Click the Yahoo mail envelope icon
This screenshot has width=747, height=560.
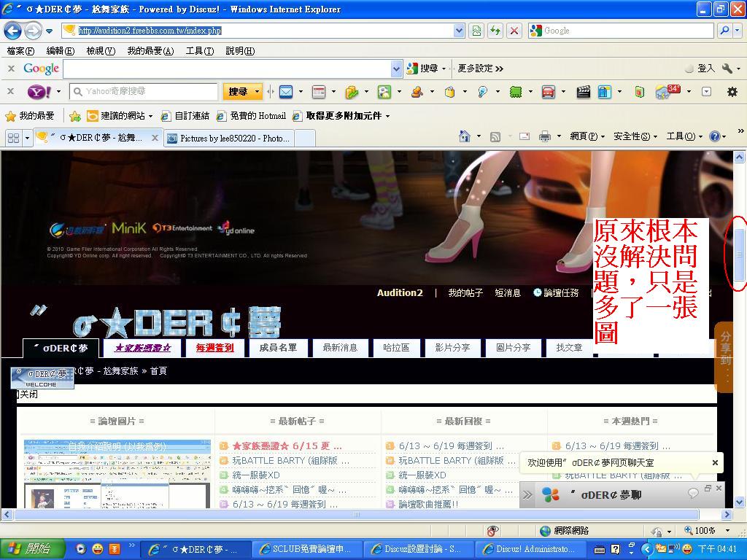pos(285,92)
